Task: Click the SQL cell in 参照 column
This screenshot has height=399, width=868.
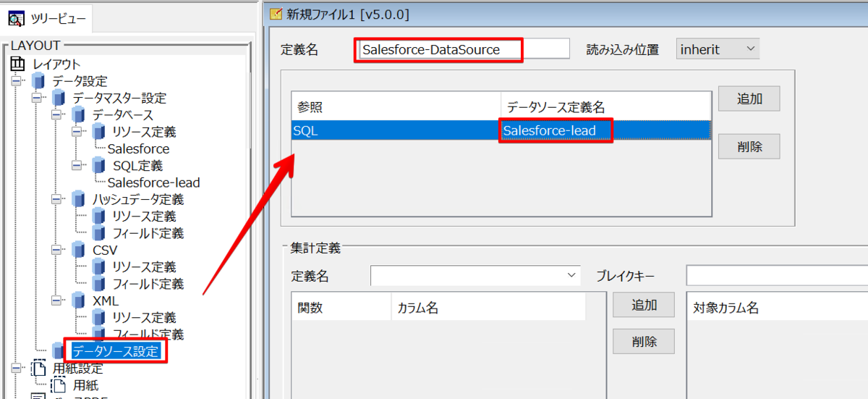Action: [x=396, y=130]
